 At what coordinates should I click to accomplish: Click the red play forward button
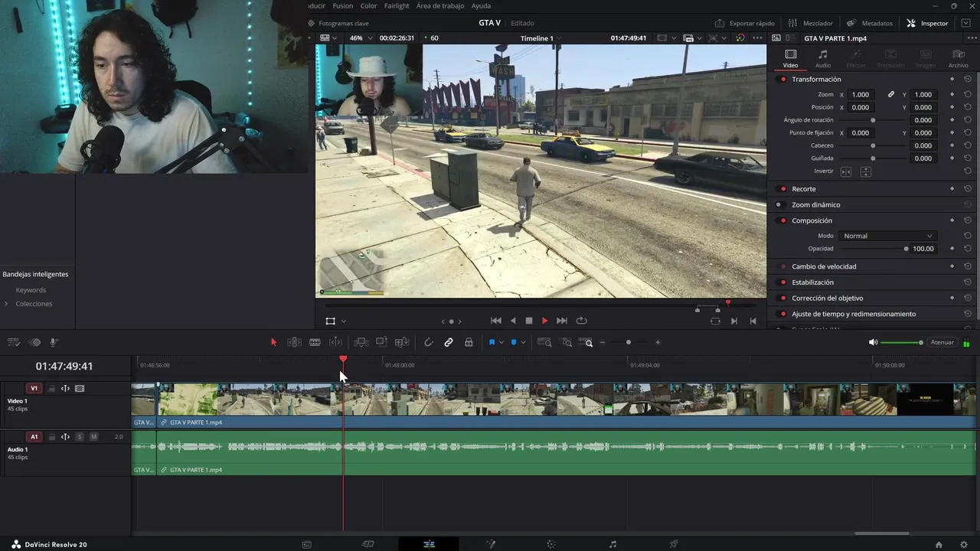pyautogui.click(x=544, y=321)
